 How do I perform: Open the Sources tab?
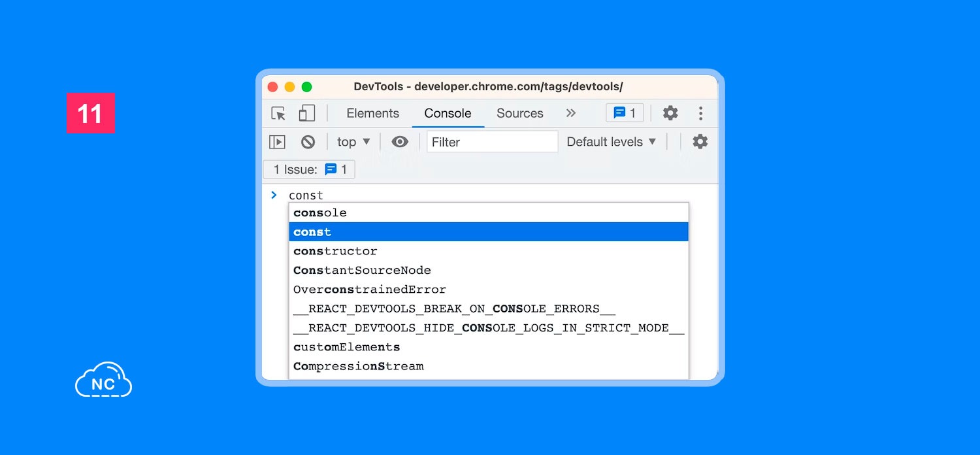pyautogui.click(x=519, y=113)
